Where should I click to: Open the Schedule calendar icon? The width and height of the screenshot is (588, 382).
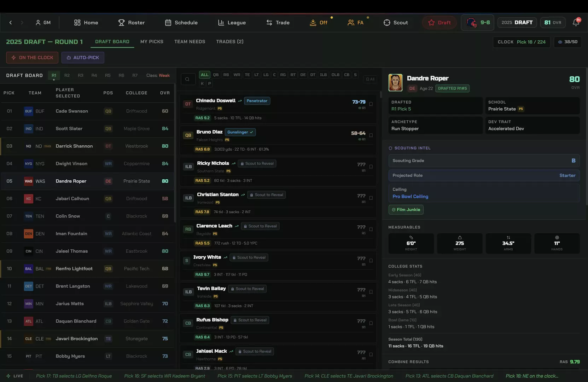pos(168,23)
